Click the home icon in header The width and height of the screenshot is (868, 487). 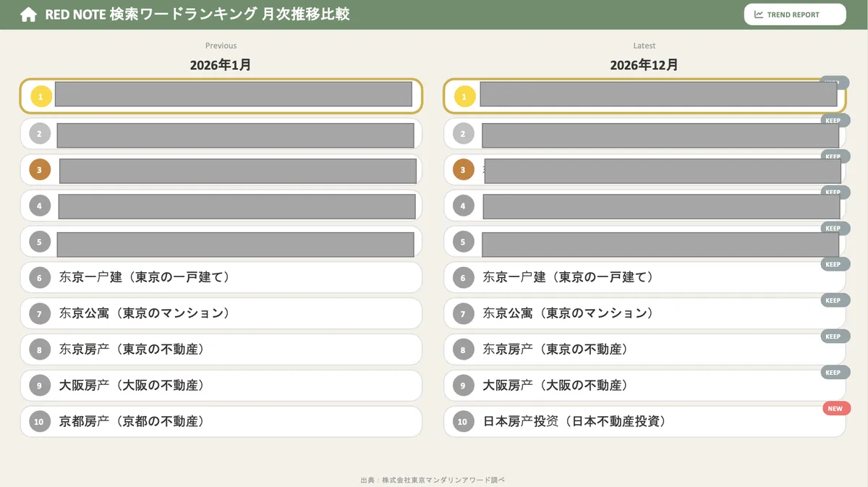click(x=28, y=15)
